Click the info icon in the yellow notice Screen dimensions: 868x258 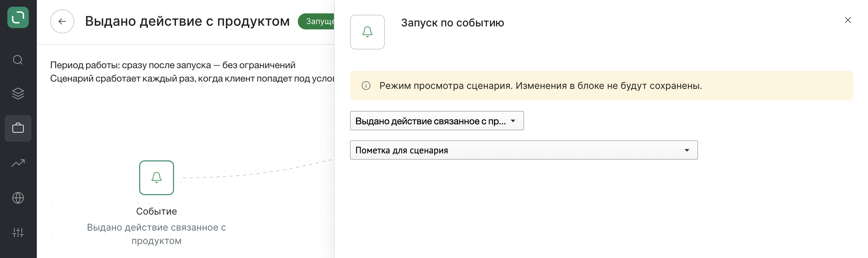[366, 86]
